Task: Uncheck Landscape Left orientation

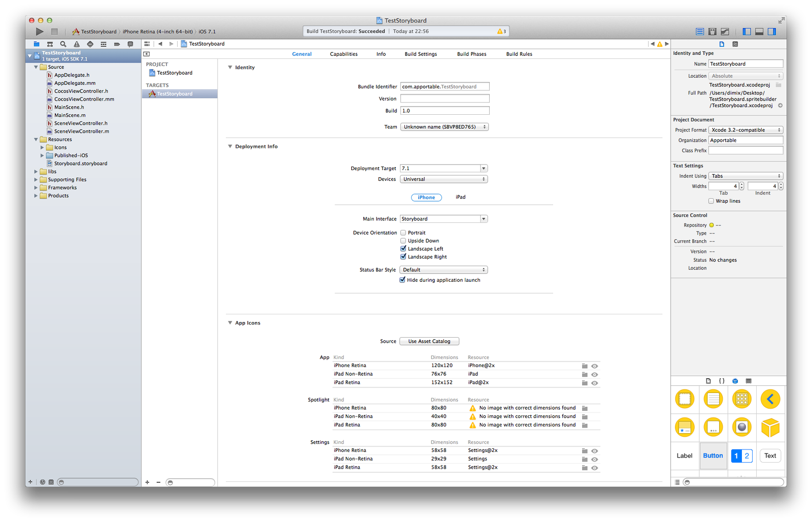Action: pyautogui.click(x=403, y=249)
